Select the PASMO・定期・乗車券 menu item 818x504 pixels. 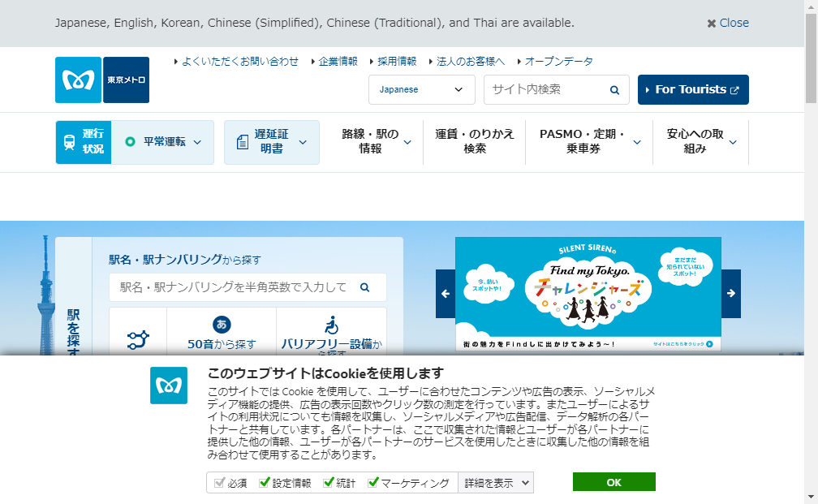click(x=581, y=143)
